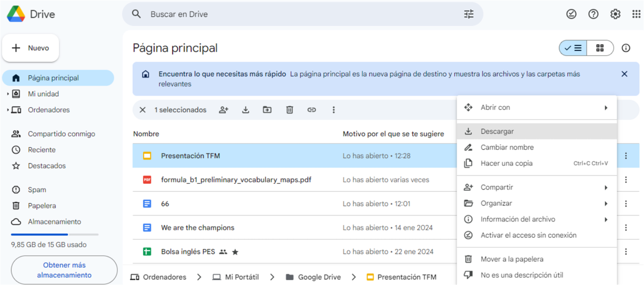Expand the Mi unidad tree arrow
644x285 pixels.
[x=8, y=94]
